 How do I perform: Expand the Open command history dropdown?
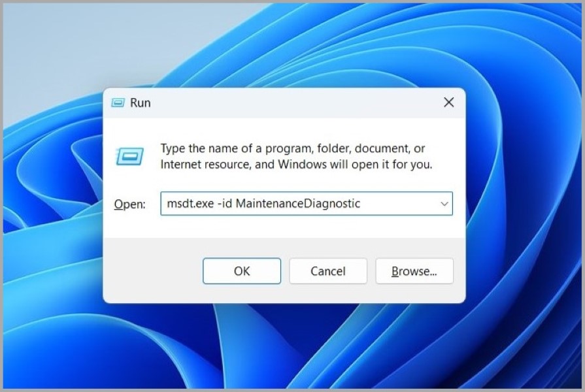point(444,204)
